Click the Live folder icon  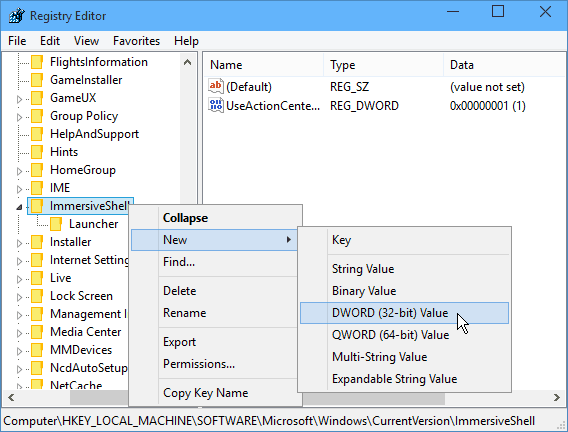coord(37,278)
